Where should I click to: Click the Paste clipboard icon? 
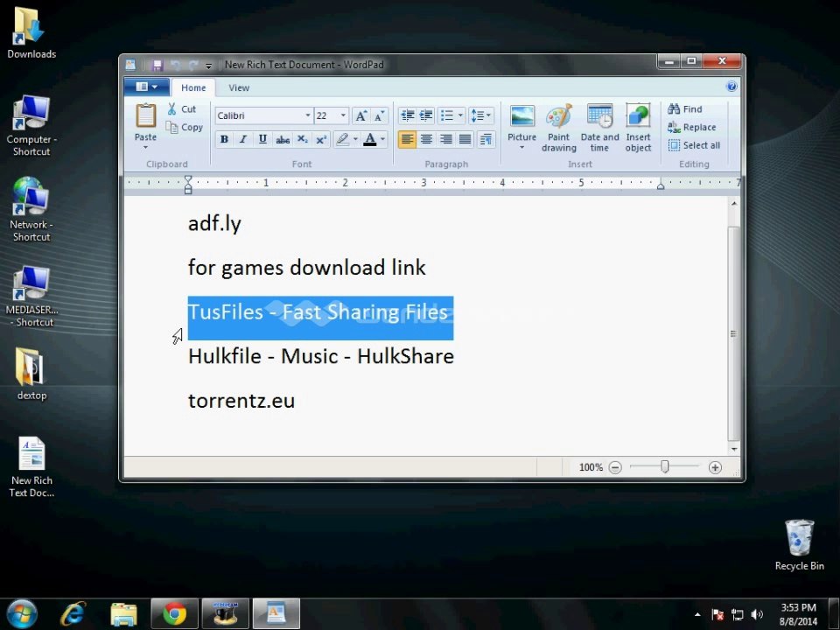click(x=145, y=116)
